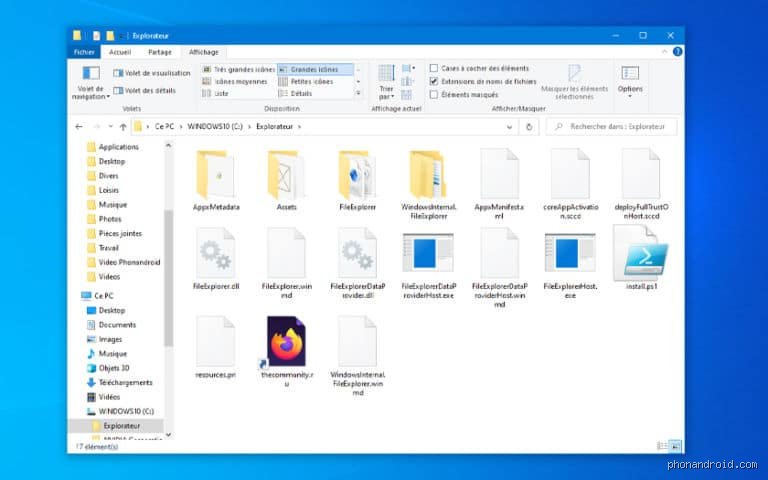Toggle the Volet de visualisation pane
This screenshot has width=768, height=480.
pos(152,73)
